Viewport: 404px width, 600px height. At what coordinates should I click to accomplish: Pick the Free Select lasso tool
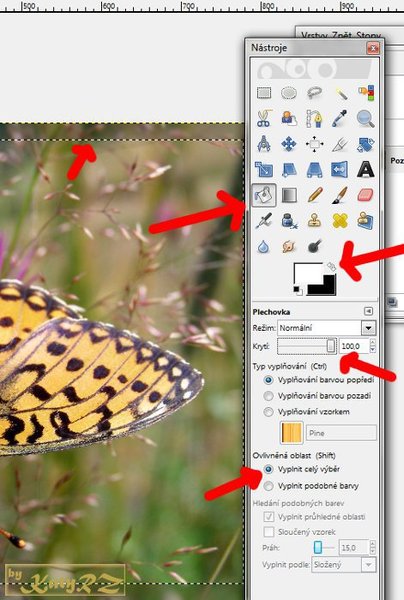coord(314,93)
